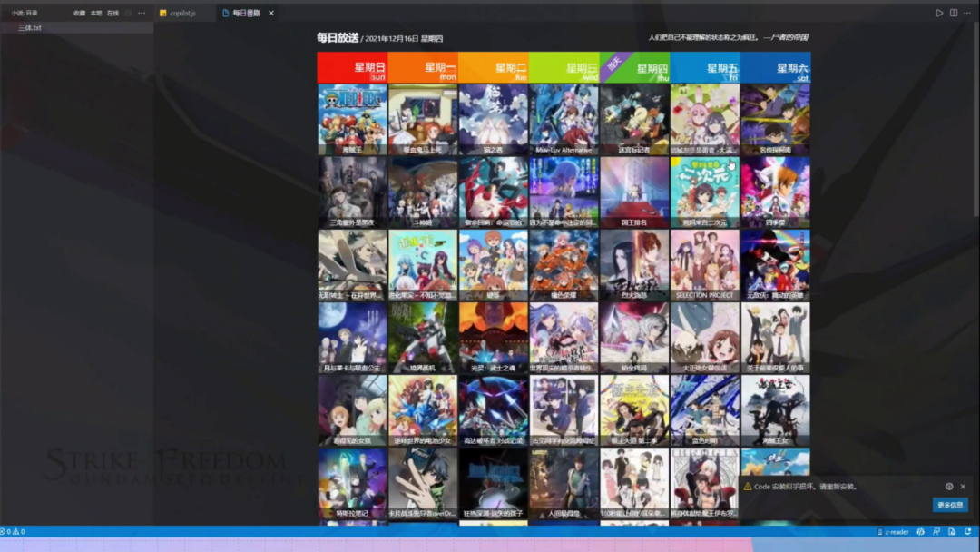The width and height of the screenshot is (980, 552).
Task: Click the file status icon in status bar
Action: coord(952,532)
